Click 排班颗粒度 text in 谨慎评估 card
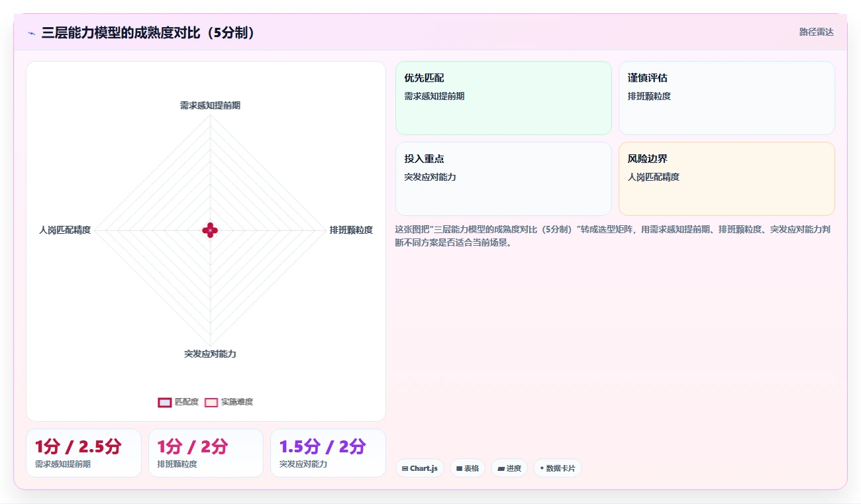The height and width of the screenshot is (504, 861). tap(649, 96)
